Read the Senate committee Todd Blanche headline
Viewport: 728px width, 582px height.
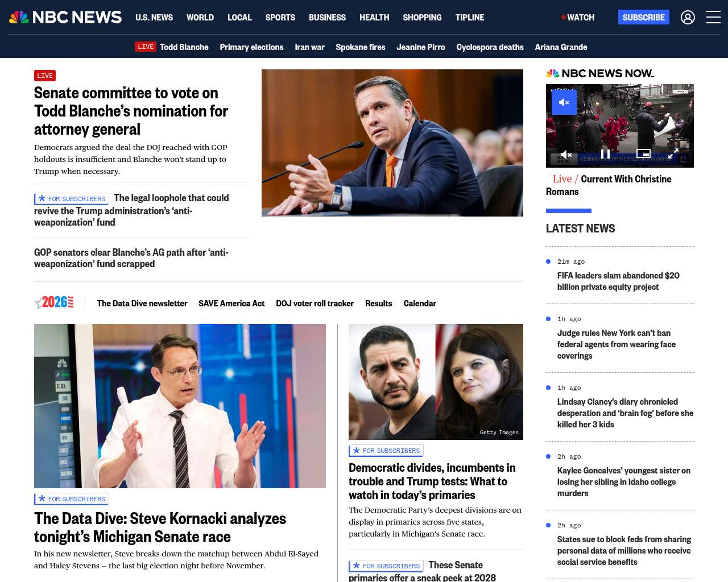tap(131, 111)
